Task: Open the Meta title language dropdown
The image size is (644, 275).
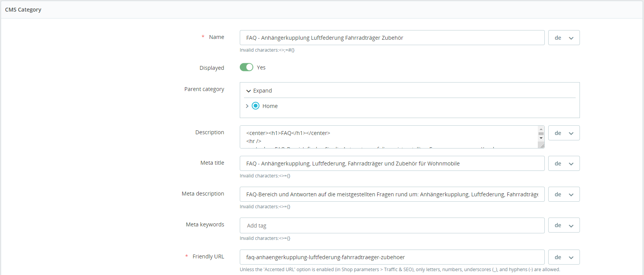Action: pos(564,164)
